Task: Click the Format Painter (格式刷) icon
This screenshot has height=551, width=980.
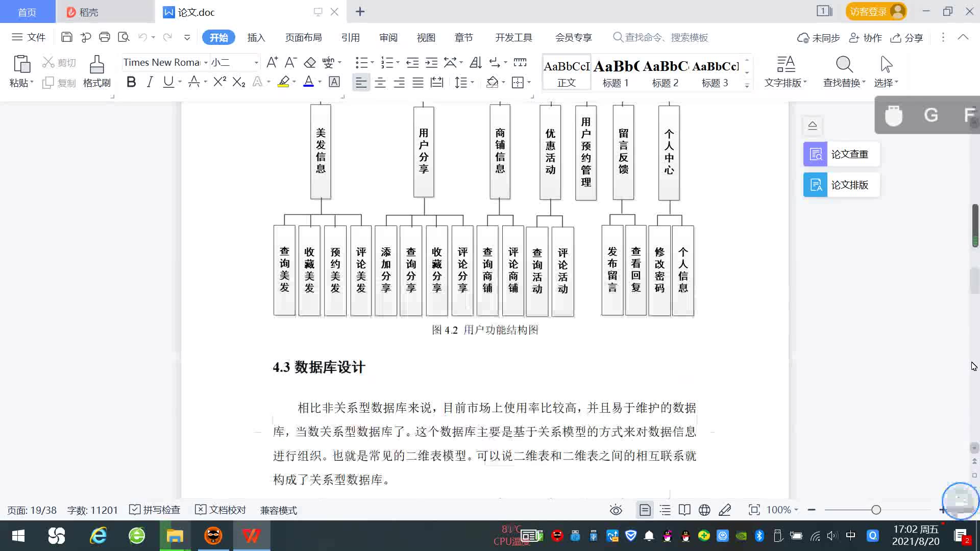Action: (96, 71)
